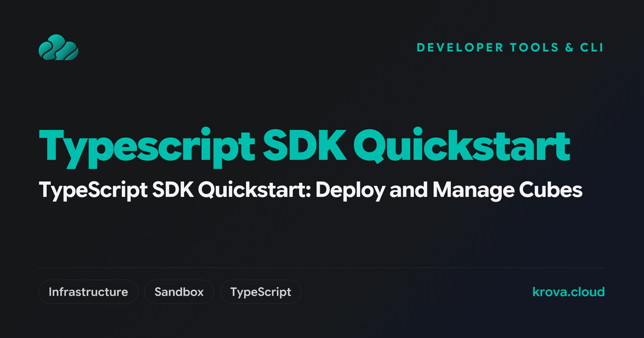
Task: Click the 'DEVELOPER TOOLS & CLI' category label
Action: [x=510, y=47]
